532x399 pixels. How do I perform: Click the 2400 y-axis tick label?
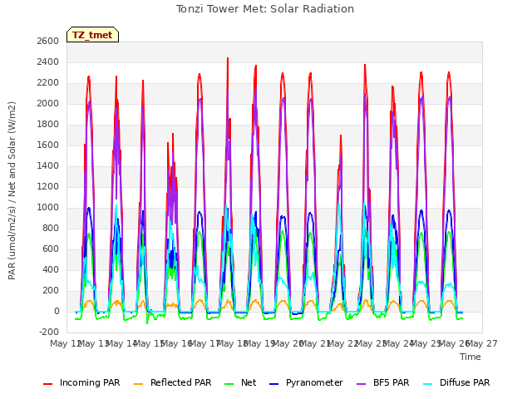tap(48, 62)
